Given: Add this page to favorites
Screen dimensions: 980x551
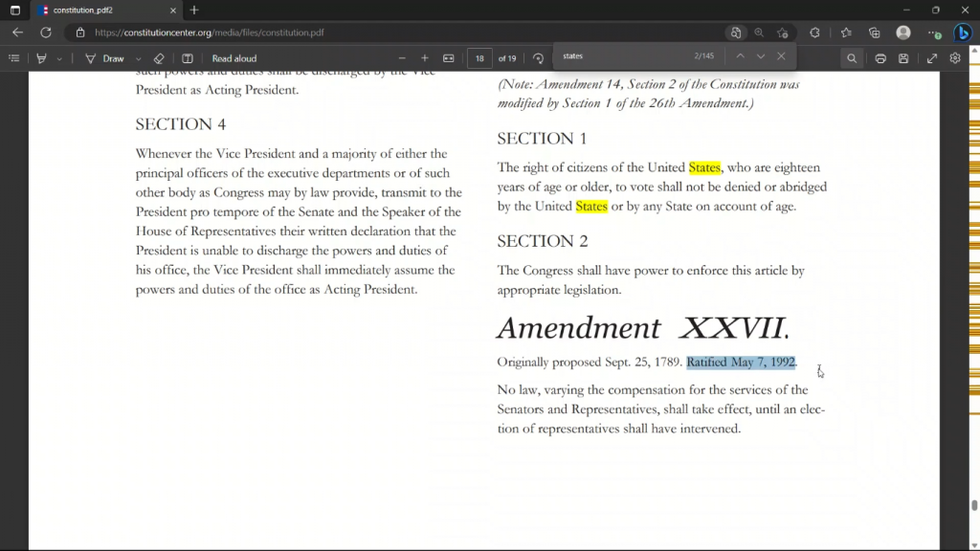Looking at the screenshot, I should (783, 33).
